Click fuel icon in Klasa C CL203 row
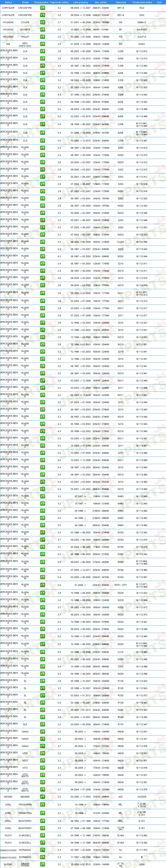This screenshot has width=166, height=868. [x=42, y=242]
